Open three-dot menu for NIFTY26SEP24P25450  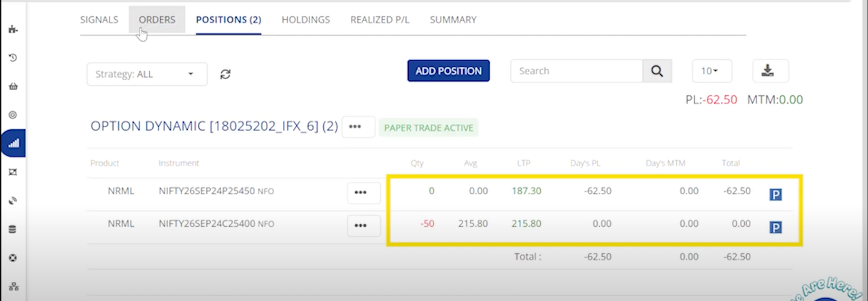point(363,193)
